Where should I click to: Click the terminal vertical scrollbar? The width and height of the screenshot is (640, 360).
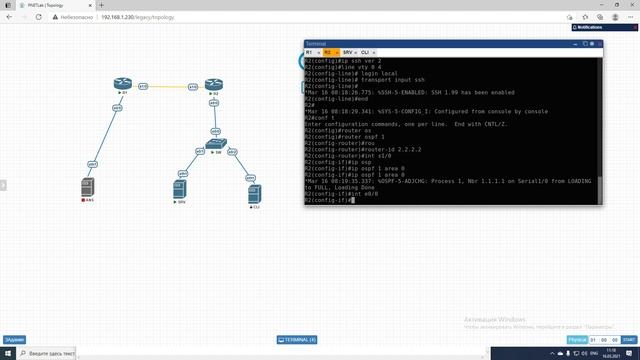tap(600, 131)
